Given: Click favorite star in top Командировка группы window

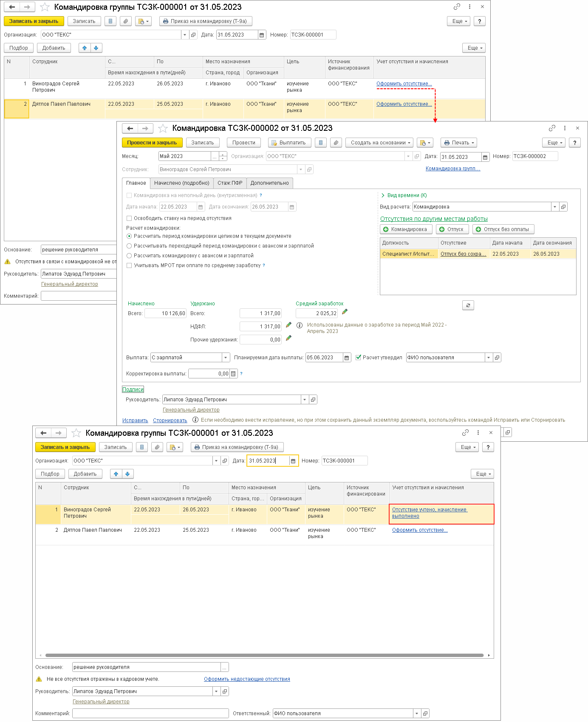Looking at the screenshot, I should point(45,7).
